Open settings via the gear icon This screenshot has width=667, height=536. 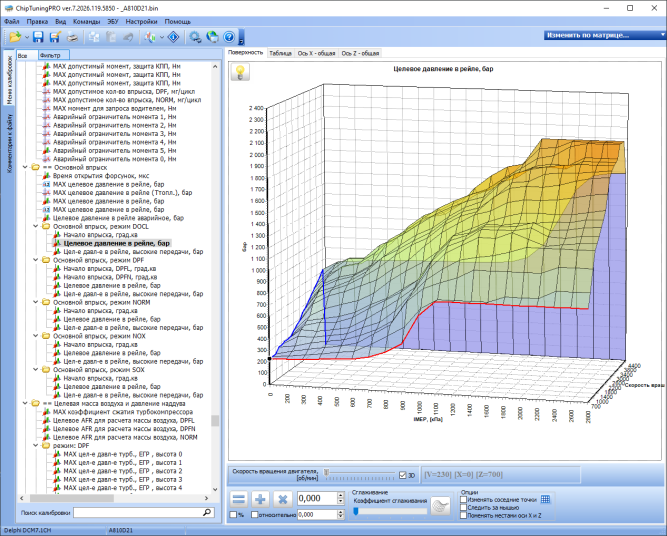pos(195,37)
